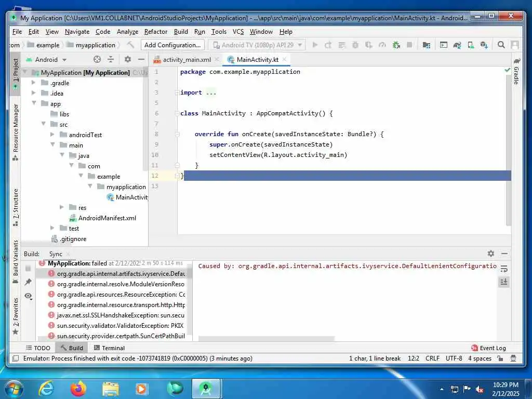Expand the .gradle folder
The image size is (532, 399).
point(33,83)
